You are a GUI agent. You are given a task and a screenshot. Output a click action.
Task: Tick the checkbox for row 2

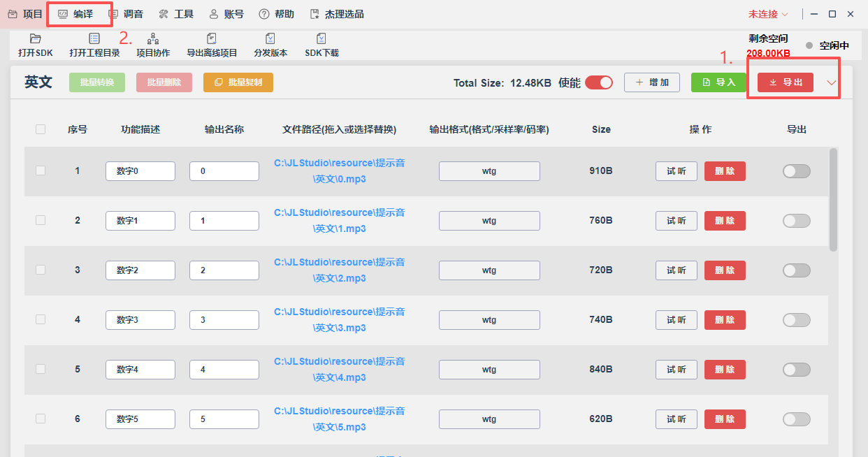pyautogui.click(x=41, y=220)
